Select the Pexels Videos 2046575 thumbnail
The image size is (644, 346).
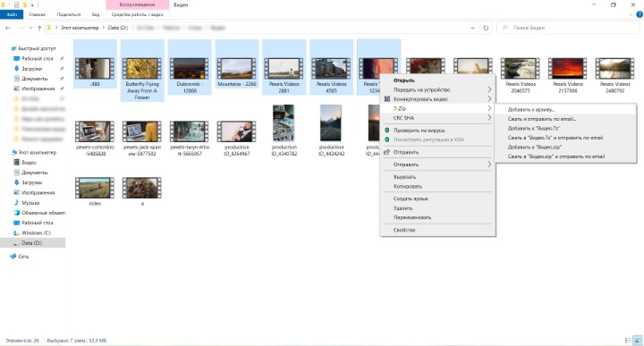pyautogui.click(x=520, y=69)
